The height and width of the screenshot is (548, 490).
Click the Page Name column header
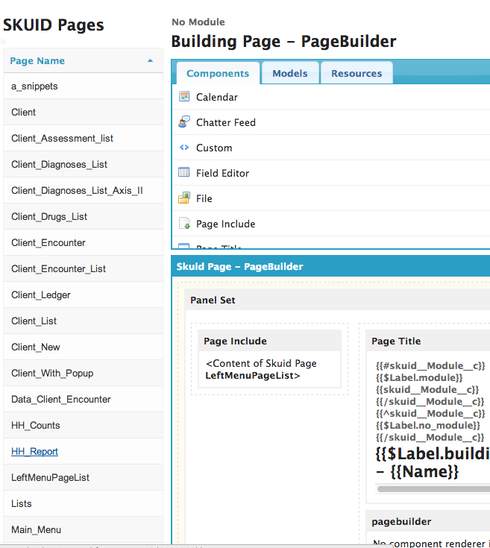tap(83, 61)
